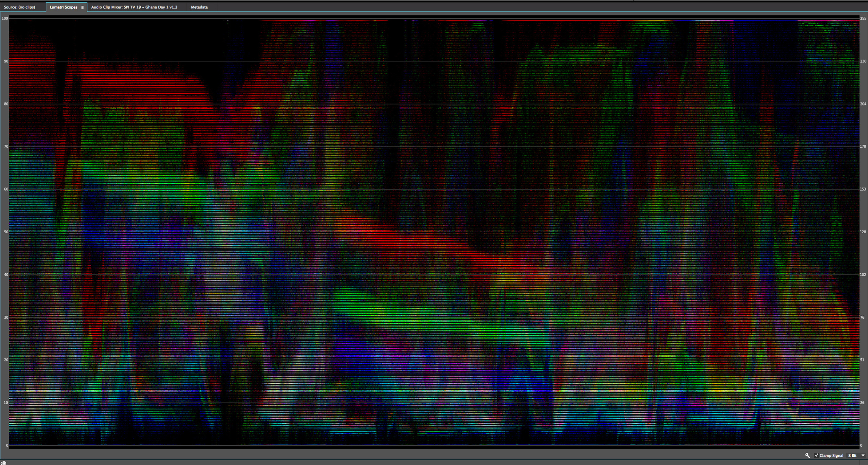Open the Lumetri Scopes panel menu icon
The image size is (868, 465).
82,7
